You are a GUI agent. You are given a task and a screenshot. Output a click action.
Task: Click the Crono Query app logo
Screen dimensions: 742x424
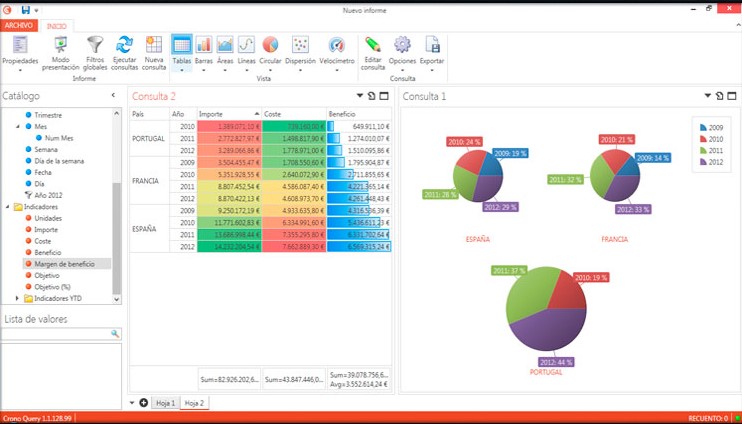(x=7, y=10)
